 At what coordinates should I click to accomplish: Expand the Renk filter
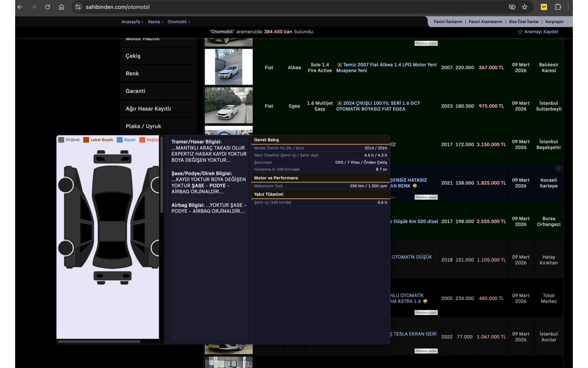click(x=158, y=74)
